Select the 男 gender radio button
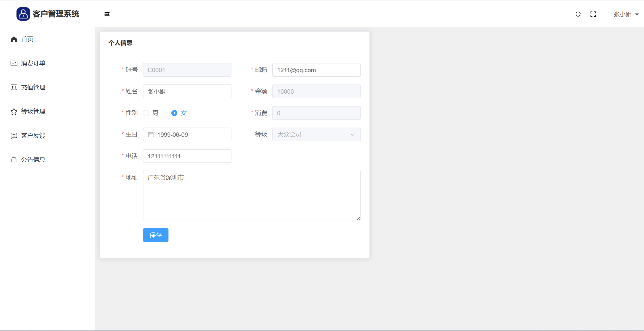The image size is (644, 331). 146,113
